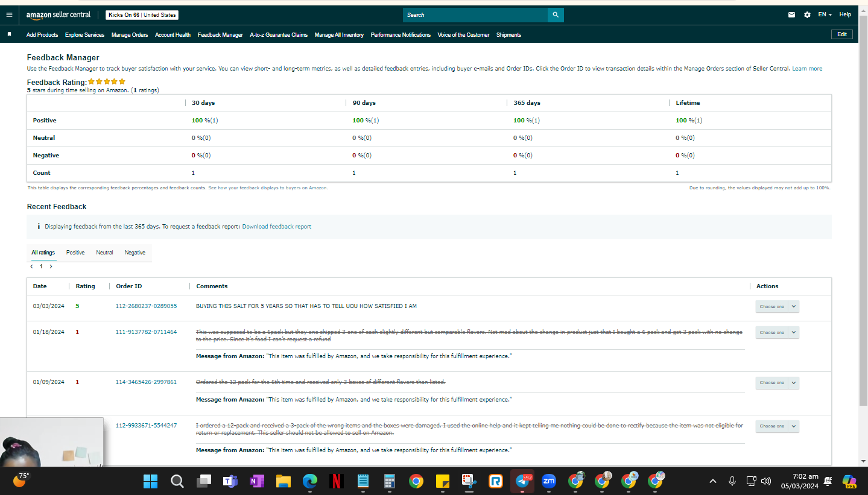Go to Shipments
The width and height of the screenshot is (868, 495).
pos(508,35)
